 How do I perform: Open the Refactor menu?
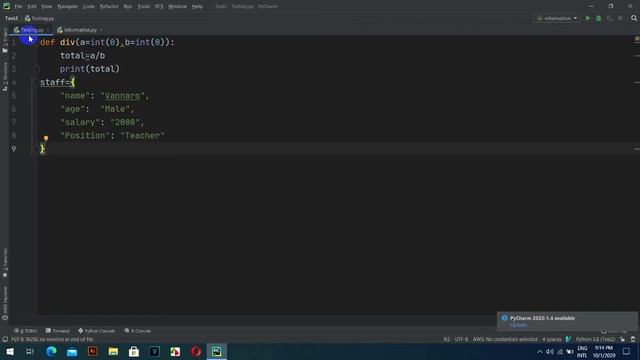coord(109,7)
